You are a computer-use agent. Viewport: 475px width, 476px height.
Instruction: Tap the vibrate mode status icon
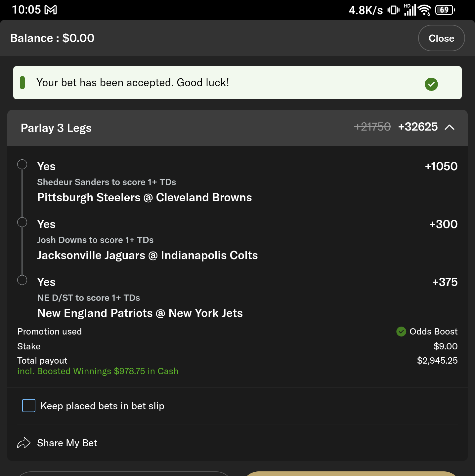(x=393, y=10)
